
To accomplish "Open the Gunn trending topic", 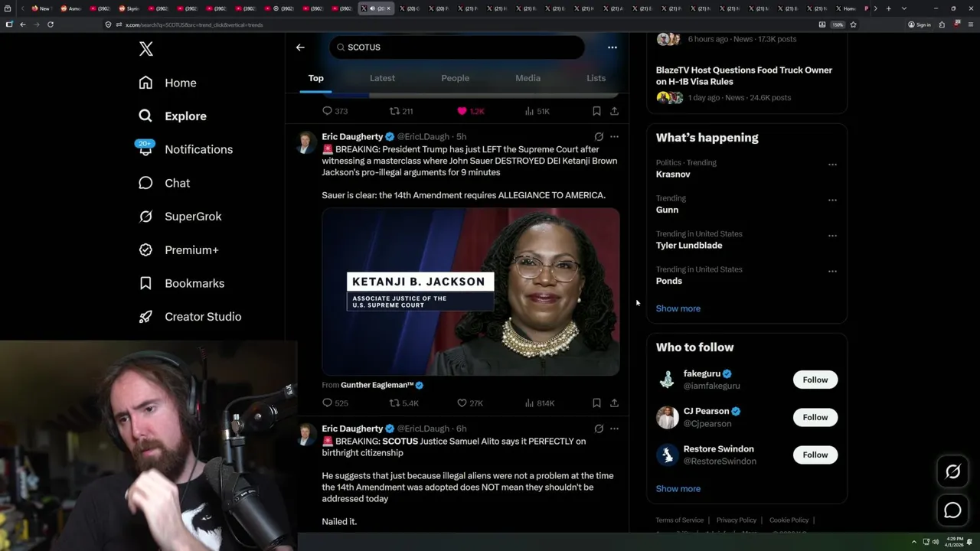I will (x=667, y=210).
